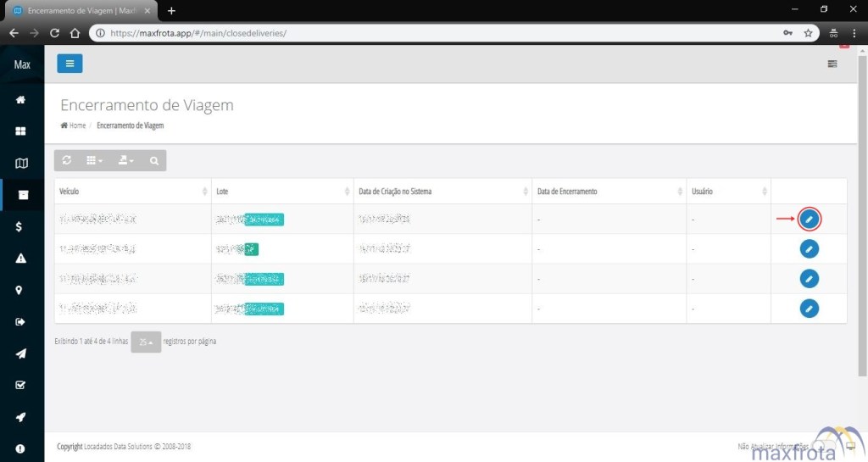The image size is (868, 462).
Task: Sort table by Veículo column header
Action: [132, 192]
